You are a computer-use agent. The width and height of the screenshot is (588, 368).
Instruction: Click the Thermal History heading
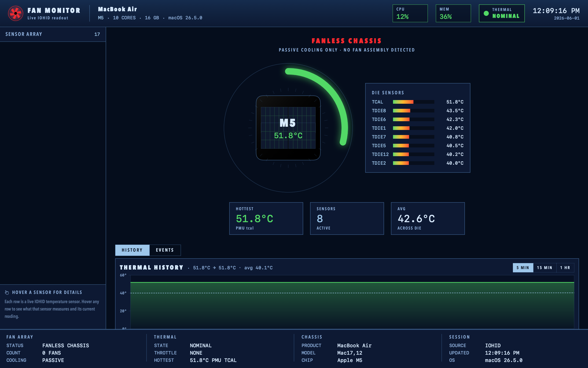click(151, 267)
